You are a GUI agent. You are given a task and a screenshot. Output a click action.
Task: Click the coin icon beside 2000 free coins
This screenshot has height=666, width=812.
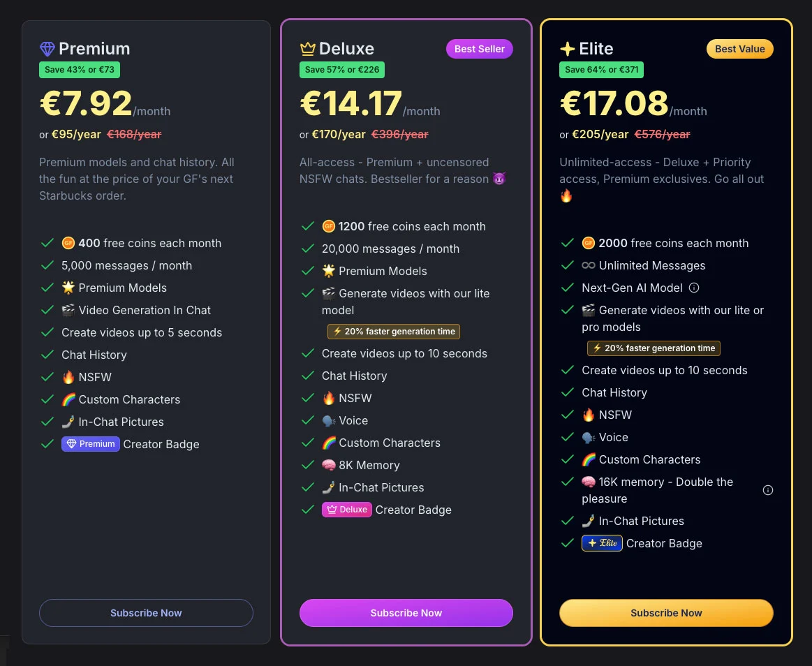pyautogui.click(x=589, y=243)
